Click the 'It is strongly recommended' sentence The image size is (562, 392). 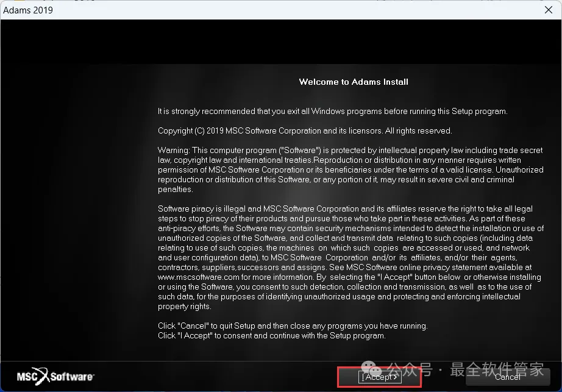point(333,111)
